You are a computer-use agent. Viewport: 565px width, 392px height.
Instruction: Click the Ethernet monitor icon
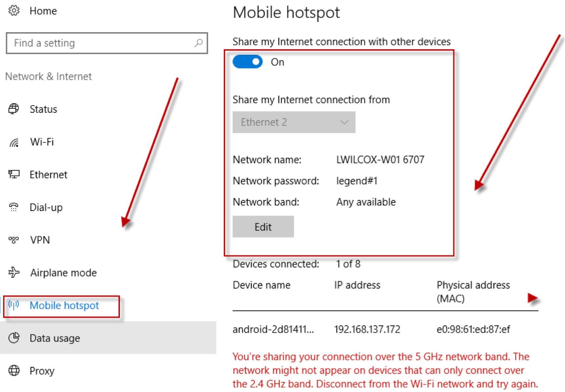point(14,174)
